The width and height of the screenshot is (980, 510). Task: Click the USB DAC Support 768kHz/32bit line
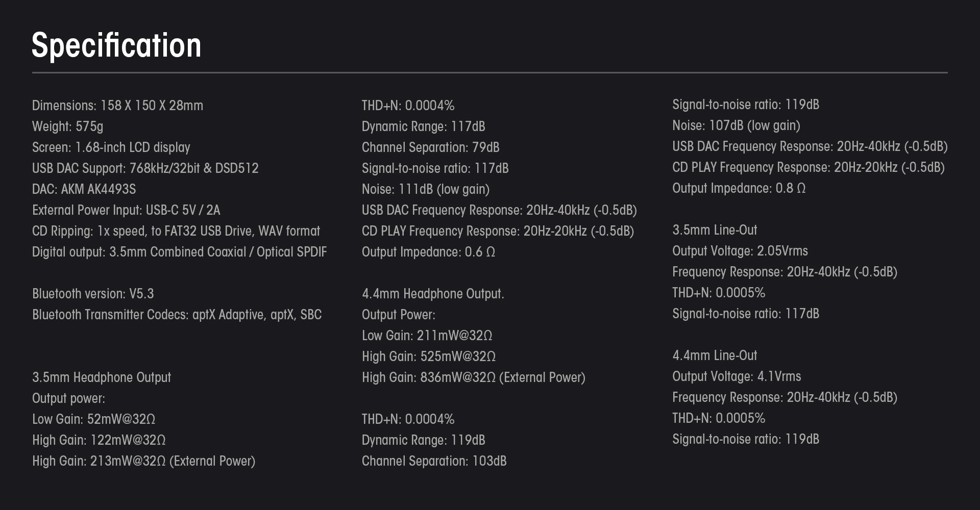[145, 168]
